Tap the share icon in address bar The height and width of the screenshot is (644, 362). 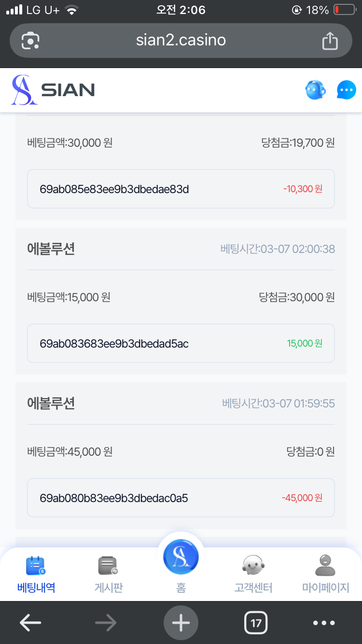pyautogui.click(x=330, y=41)
